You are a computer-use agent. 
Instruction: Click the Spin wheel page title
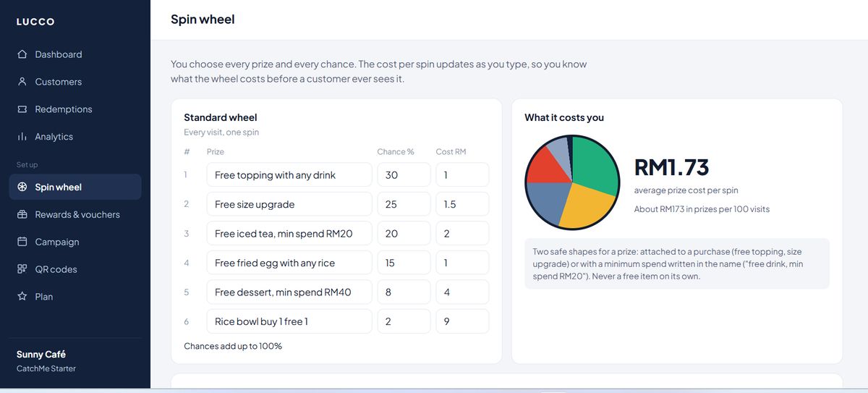(x=203, y=20)
